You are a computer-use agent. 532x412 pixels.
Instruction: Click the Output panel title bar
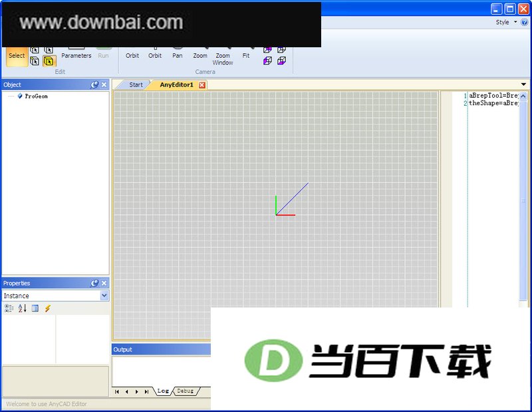161,349
